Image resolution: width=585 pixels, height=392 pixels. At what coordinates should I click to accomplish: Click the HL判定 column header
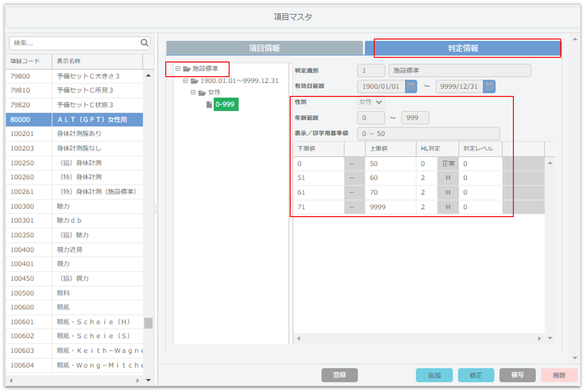tap(437, 149)
